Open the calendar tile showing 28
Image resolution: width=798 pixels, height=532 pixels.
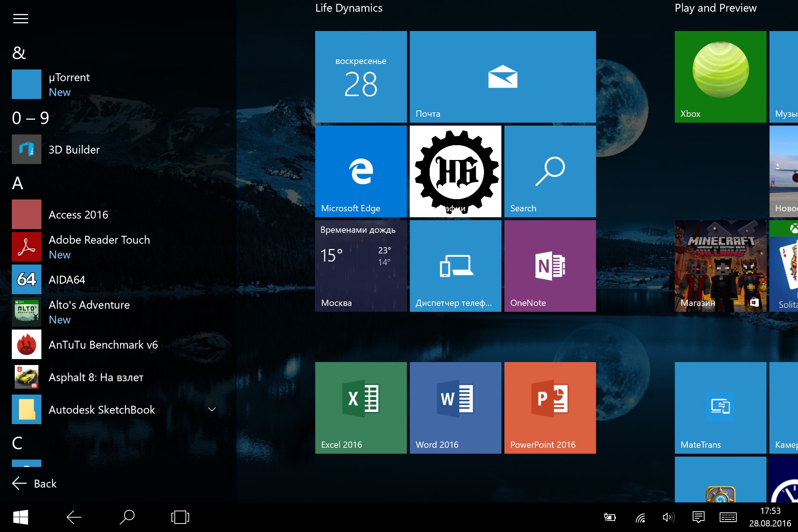(x=361, y=77)
